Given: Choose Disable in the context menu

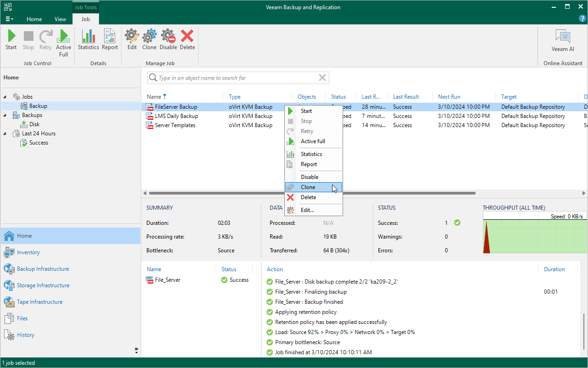Looking at the screenshot, I should coord(314,177).
